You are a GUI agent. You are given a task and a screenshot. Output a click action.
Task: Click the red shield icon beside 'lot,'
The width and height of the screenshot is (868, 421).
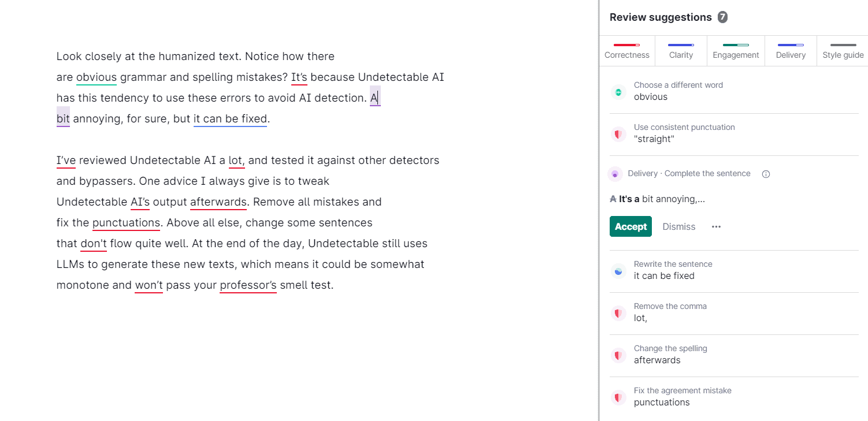point(618,313)
